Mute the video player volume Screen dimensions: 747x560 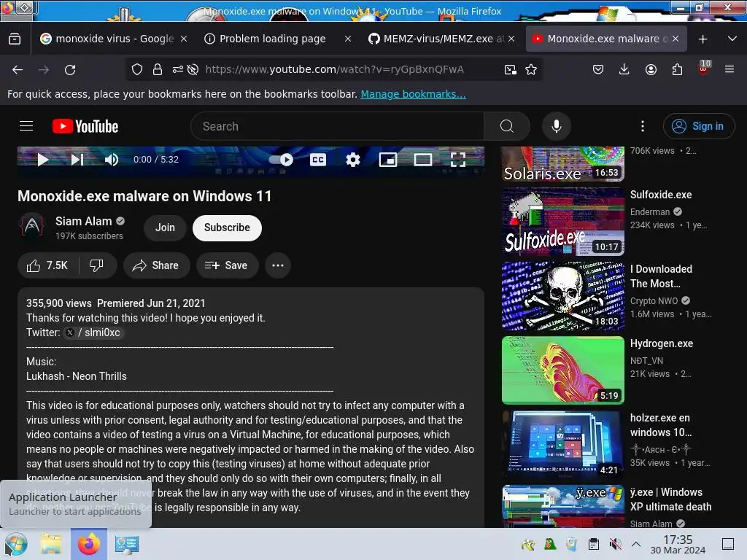click(112, 160)
